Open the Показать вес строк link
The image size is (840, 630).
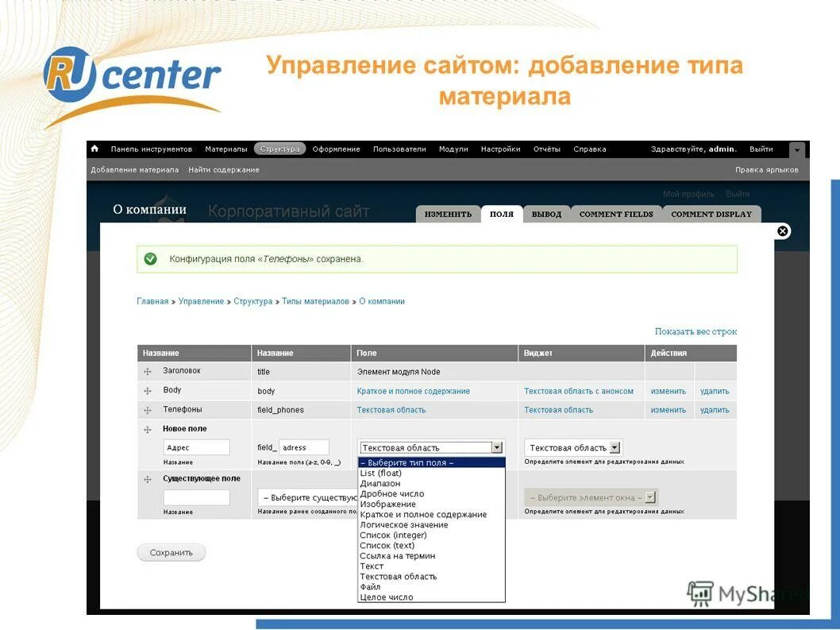coord(696,331)
